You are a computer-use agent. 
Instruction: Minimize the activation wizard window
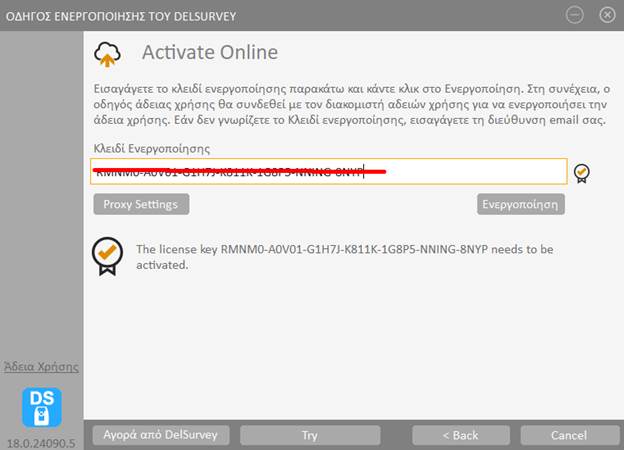point(574,15)
